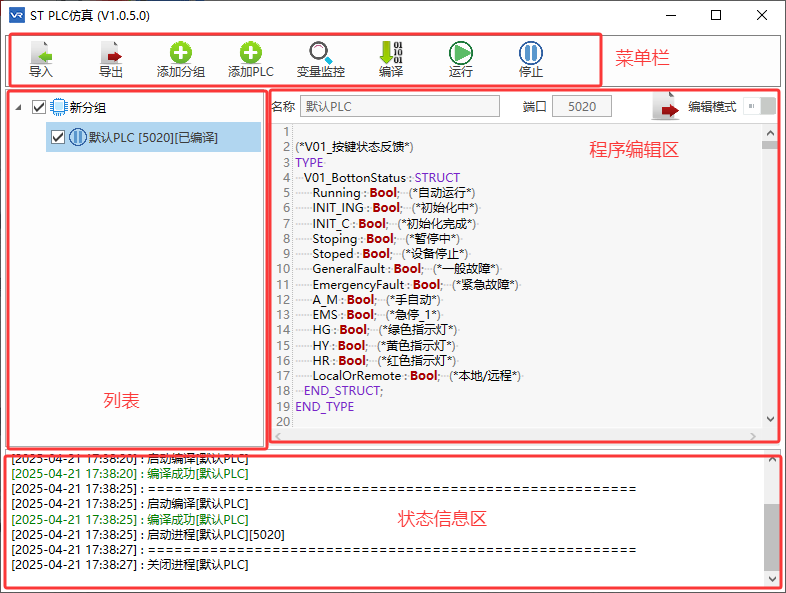Click log entry 关闭进程[默认PLC]
Image resolution: width=786 pixels, height=593 pixels.
pyautogui.click(x=130, y=565)
